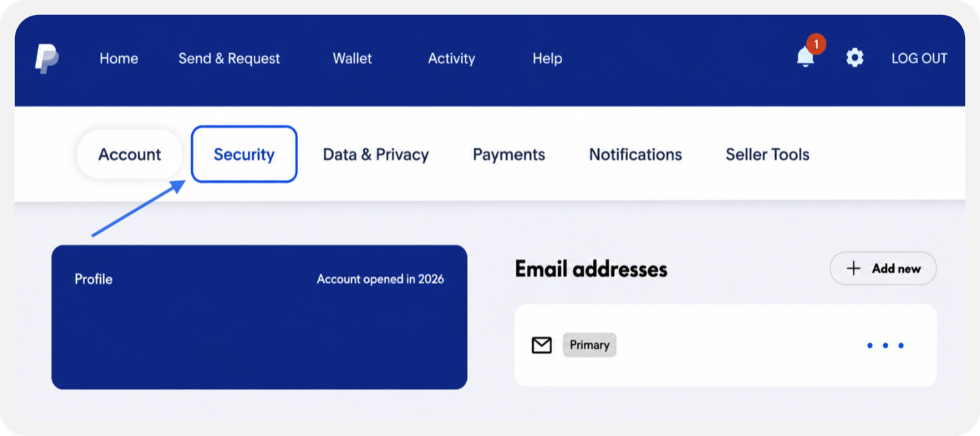Open the Wallet menu item

tap(353, 59)
